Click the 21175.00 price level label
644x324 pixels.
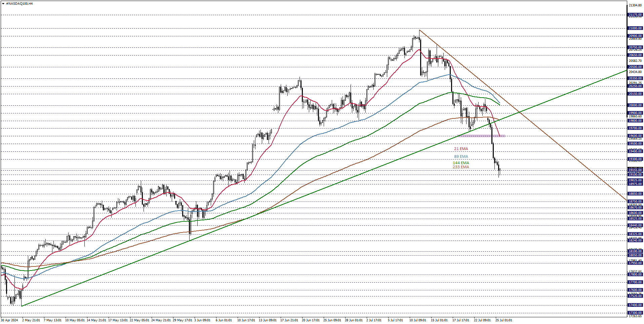(x=635, y=15)
